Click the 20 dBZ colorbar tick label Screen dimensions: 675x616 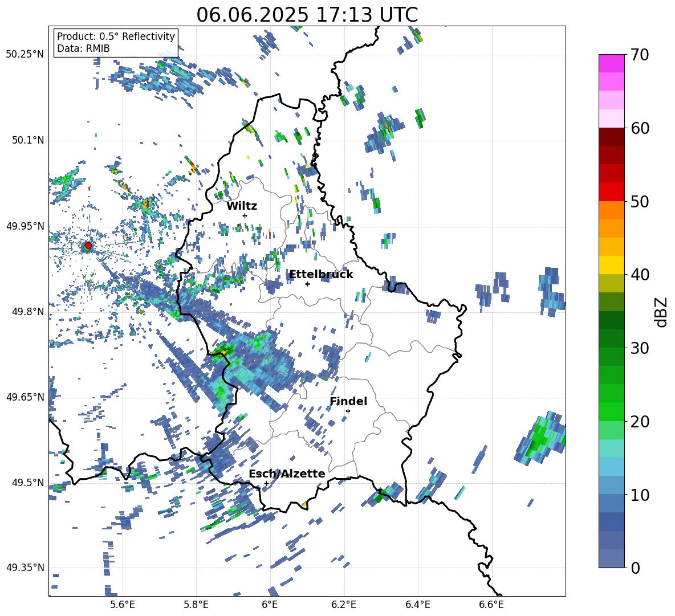pos(639,422)
